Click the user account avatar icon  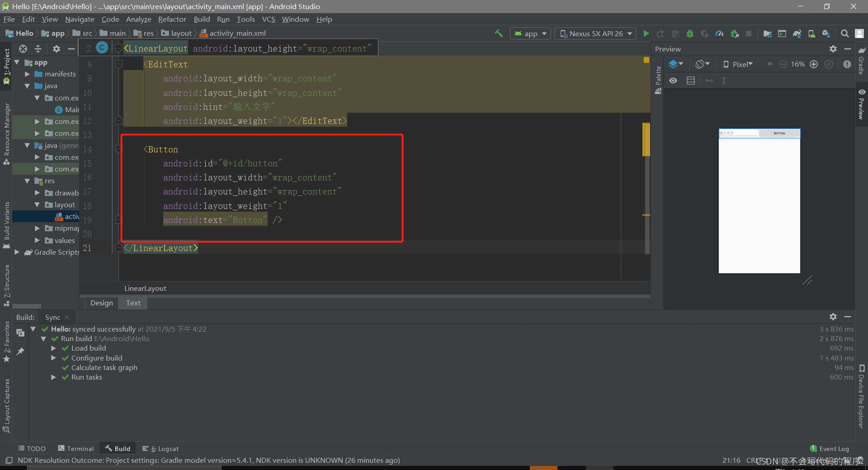pos(859,33)
